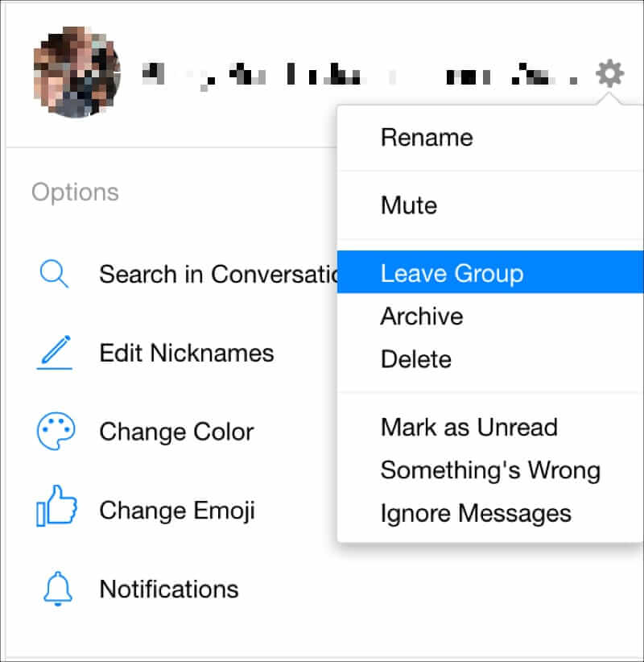Click the magnifying glass search icon

point(54,274)
